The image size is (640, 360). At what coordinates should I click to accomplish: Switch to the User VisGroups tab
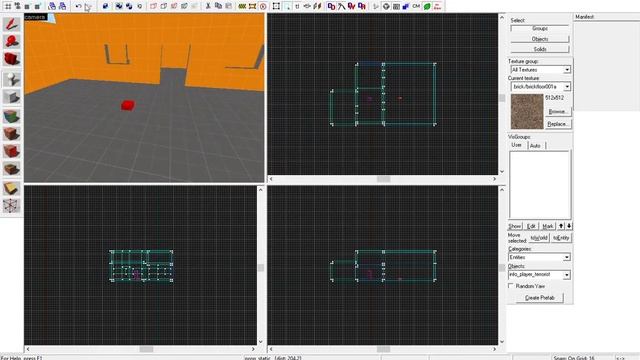tap(517, 145)
